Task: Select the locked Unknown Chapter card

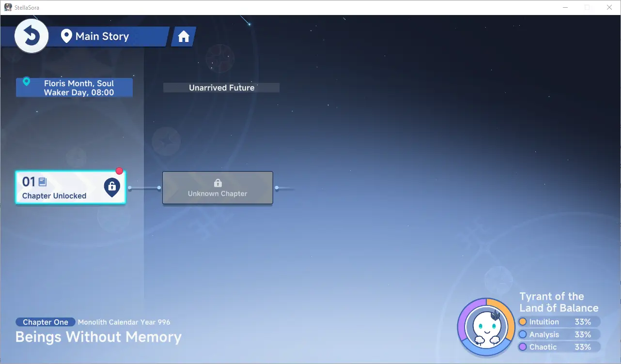Action: [x=217, y=188]
